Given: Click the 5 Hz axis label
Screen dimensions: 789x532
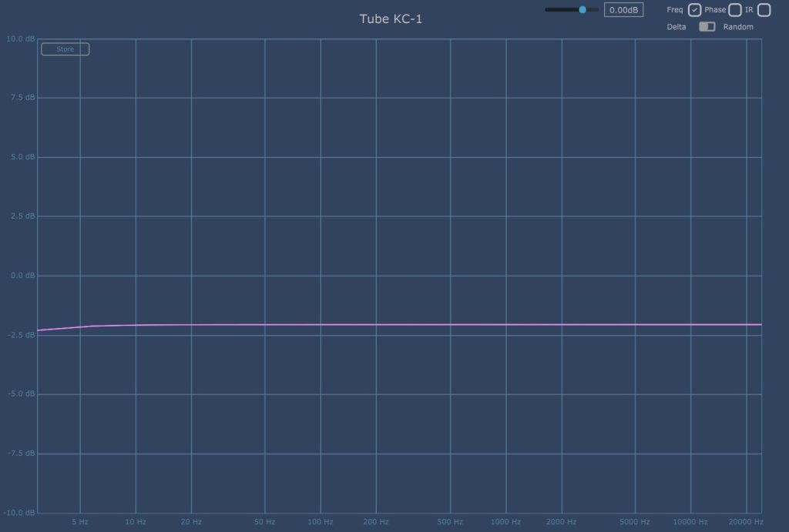Looking at the screenshot, I should pos(79,522).
